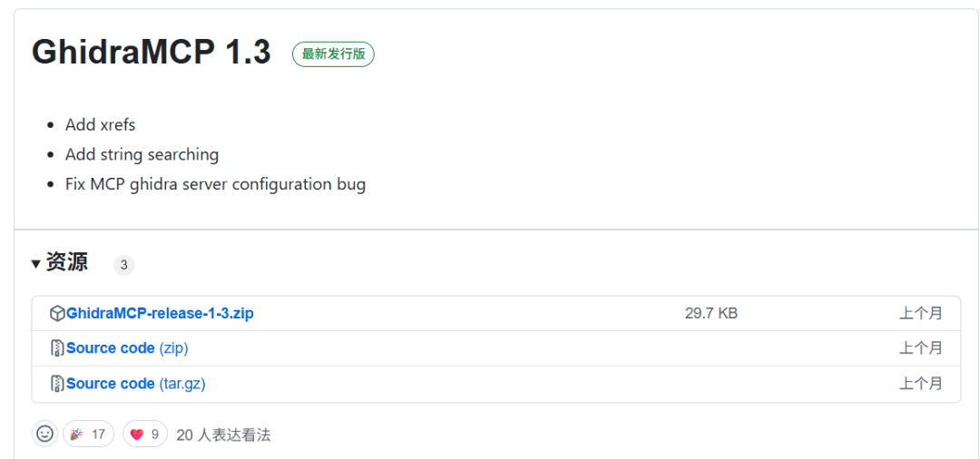Click the assets count badge showing 3
Image resolution: width=980 pixels, height=459 pixels.
point(123,266)
